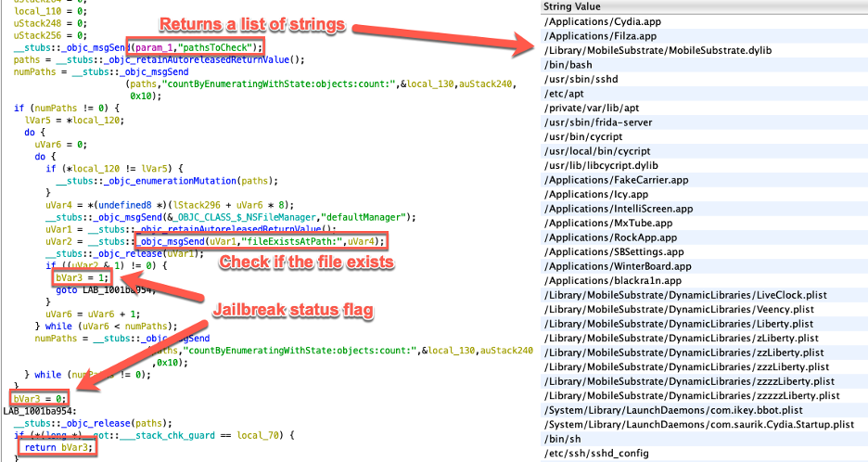Click the bVar3 = 0 assignment
The height and width of the screenshot is (462, 868).
point(39,399)
